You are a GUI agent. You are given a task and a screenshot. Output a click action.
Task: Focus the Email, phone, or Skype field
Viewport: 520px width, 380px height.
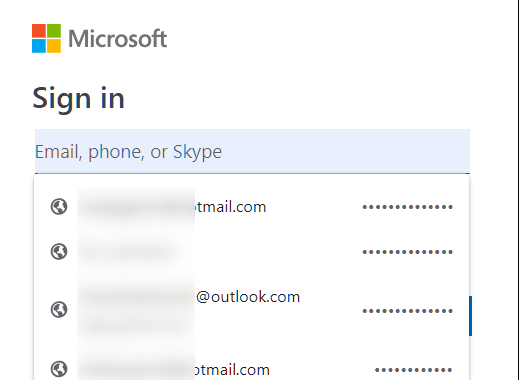[x=252, y=151]
